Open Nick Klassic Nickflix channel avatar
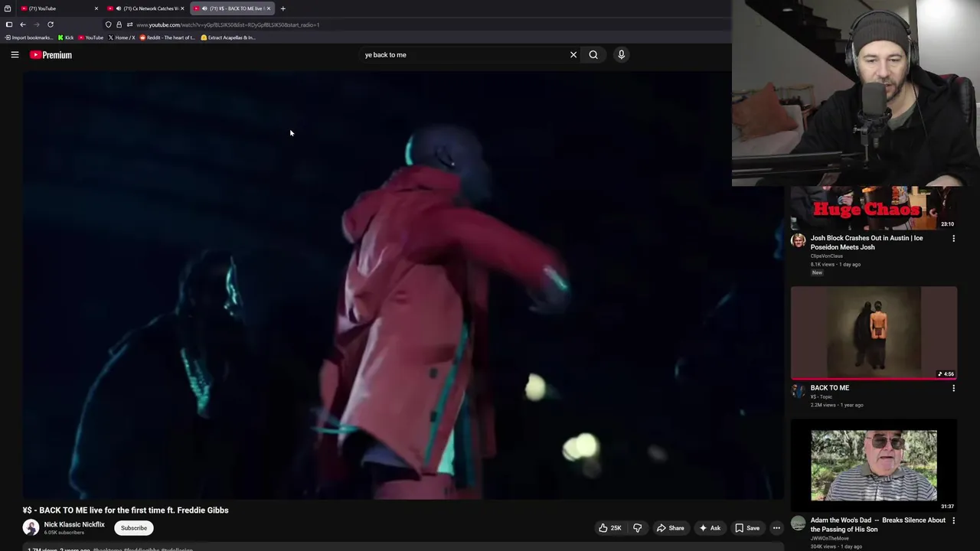This screenshot has height=551, width=980. pyautogui.click(x=31, y=527)
